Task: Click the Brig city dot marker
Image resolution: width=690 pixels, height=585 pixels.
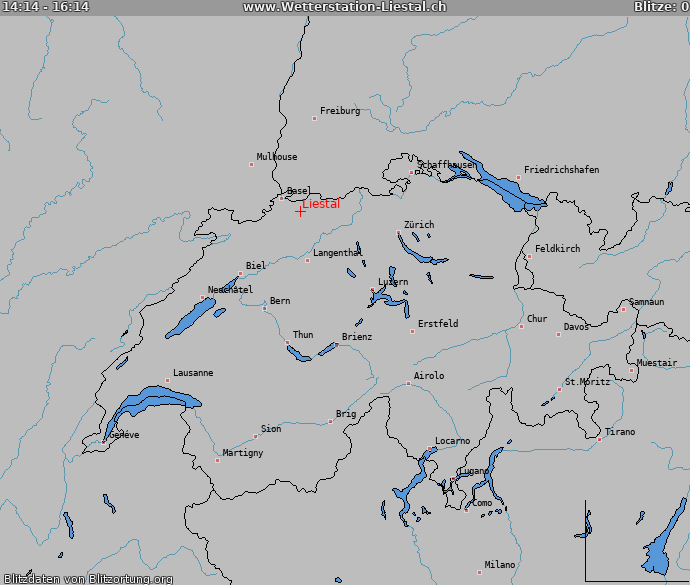Action: (330, 422)
